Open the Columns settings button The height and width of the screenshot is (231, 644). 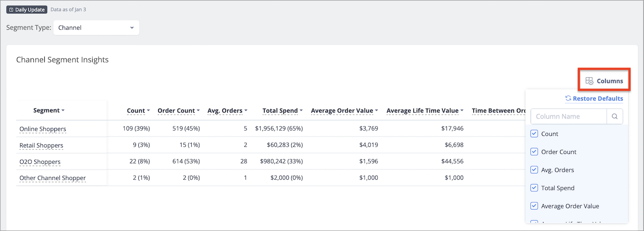click(x=604, y=81)
